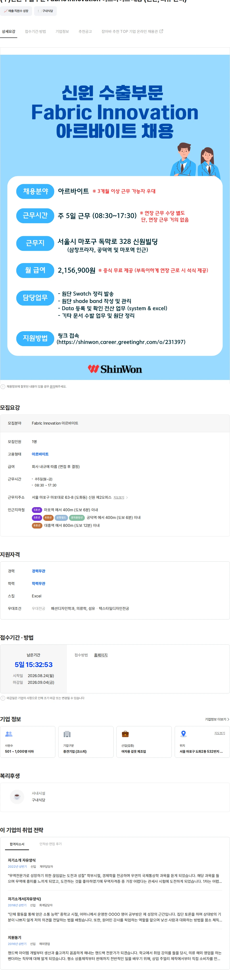230x980 pixels.
Task: Click the 중견기업 (코스피) card
Action: click(x=86, y=742)
